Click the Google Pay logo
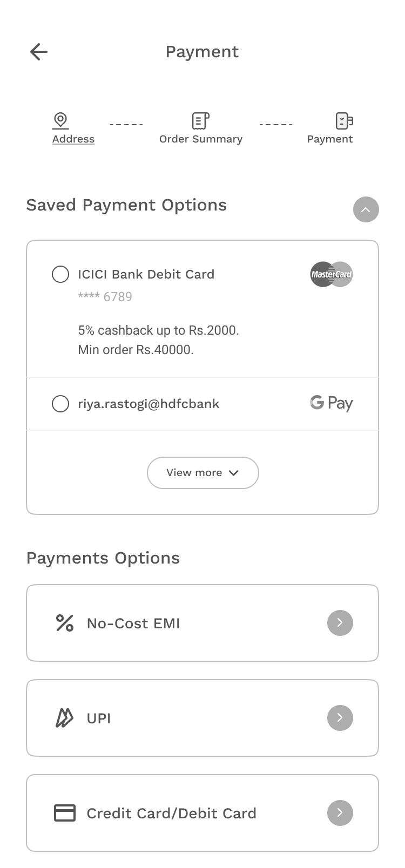This screenshot has width=405, height=868. [331, 403]
